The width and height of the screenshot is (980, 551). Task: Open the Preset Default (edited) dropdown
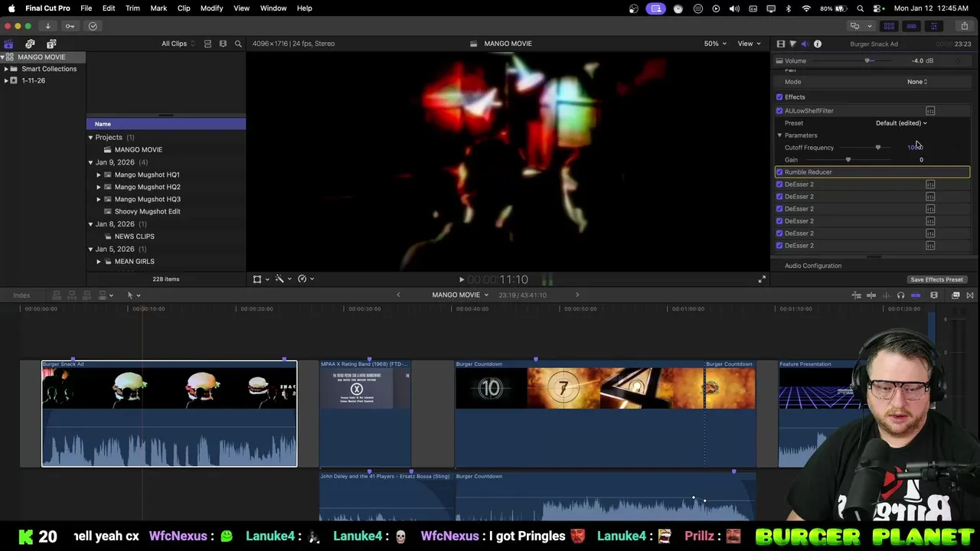coord(901,123)
